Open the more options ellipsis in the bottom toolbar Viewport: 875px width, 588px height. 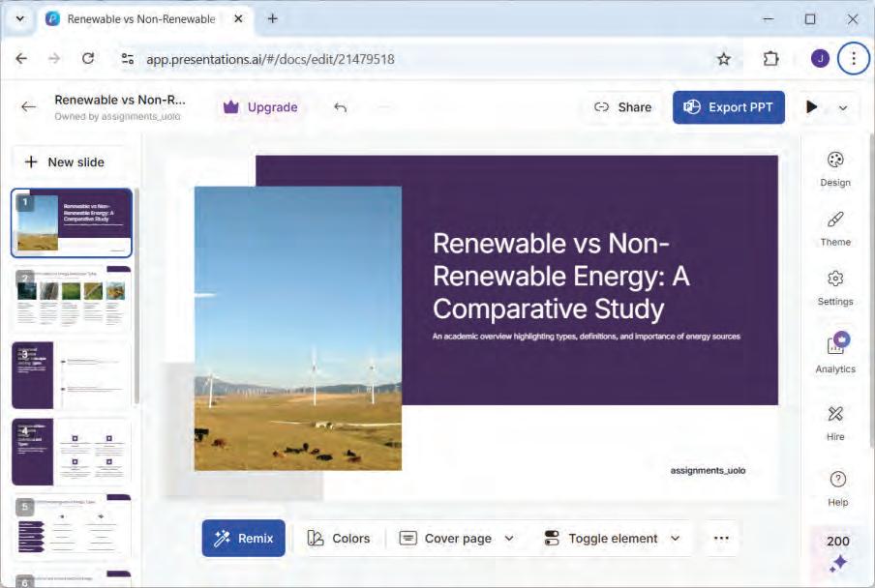pos(721,539)
